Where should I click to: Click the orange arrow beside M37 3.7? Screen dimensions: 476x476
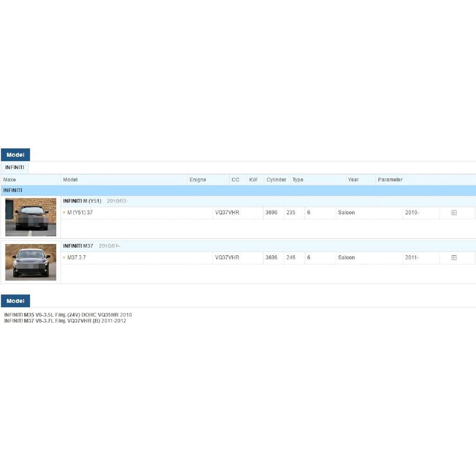64,258
